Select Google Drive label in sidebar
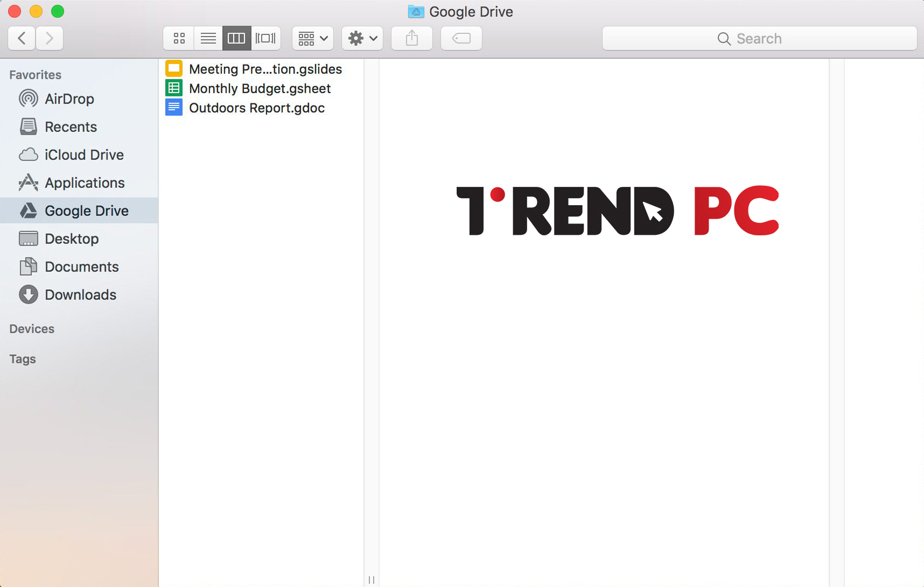This screenshot has width=924, height=587. pyautogui.click(x=87, y=211)
